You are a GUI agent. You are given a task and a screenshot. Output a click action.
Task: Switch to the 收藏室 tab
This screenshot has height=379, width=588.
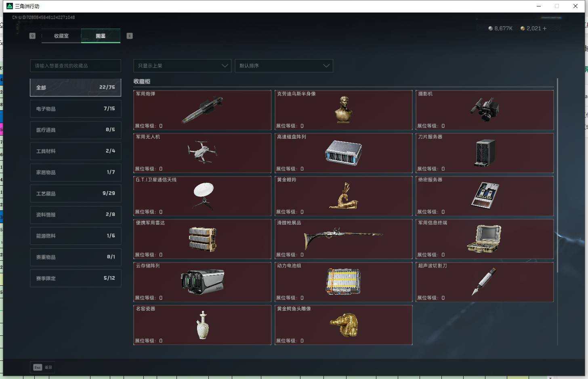(x=61, y=36)
